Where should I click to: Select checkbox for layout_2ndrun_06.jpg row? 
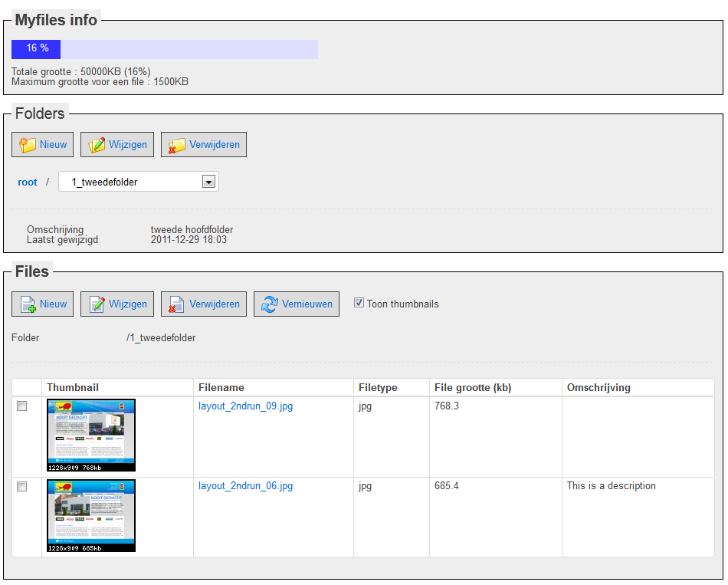coord(22,486)
